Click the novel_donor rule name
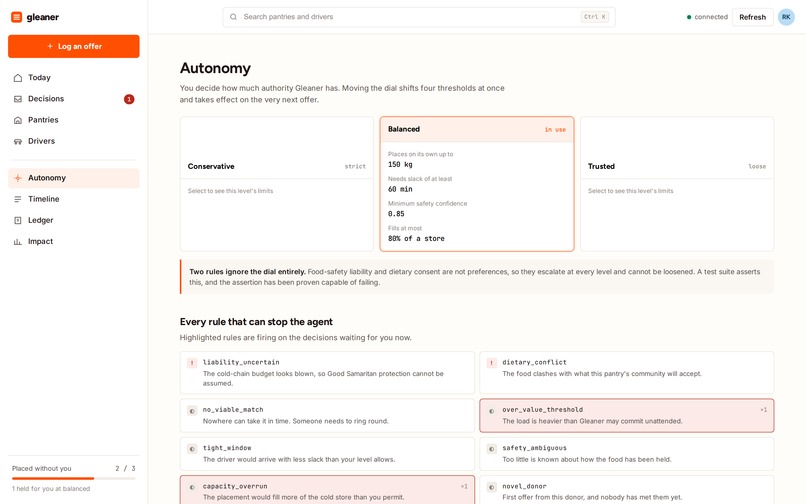The height and width of the screenshot is (504, 806). (x=524, y=486)
